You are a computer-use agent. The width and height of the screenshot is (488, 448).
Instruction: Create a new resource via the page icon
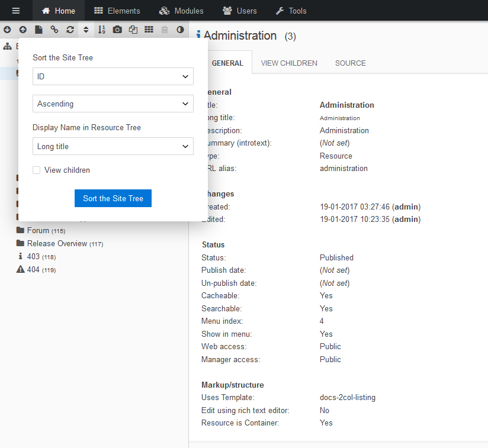(x=38, y=30)
